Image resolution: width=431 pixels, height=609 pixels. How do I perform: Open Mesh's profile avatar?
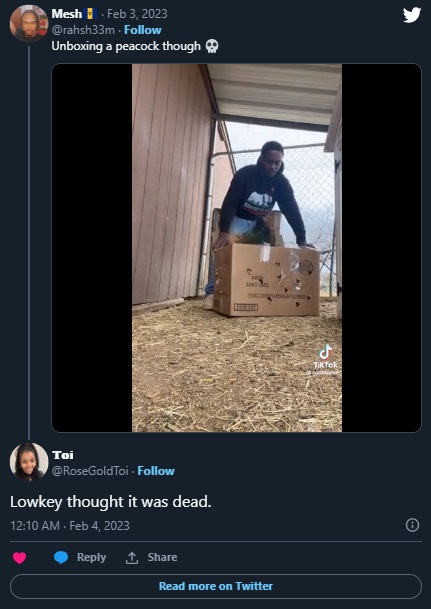click(29, 24)
